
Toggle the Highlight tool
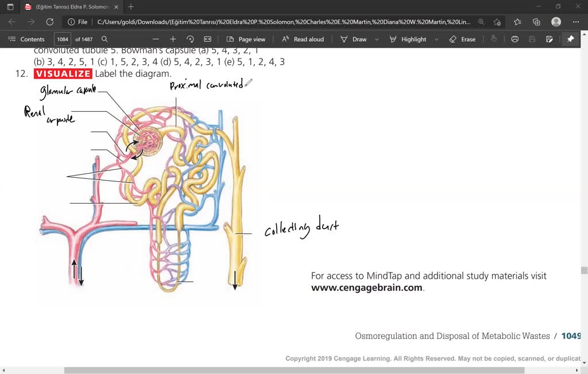pyautogui.click(x=408, y=39)
